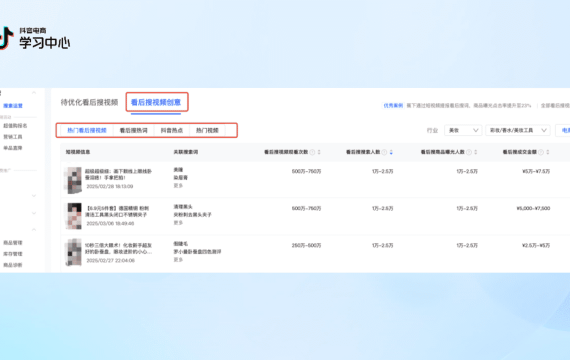Click the 关联搜索词 column header
The image size is (570, 360).
[186, 152]
